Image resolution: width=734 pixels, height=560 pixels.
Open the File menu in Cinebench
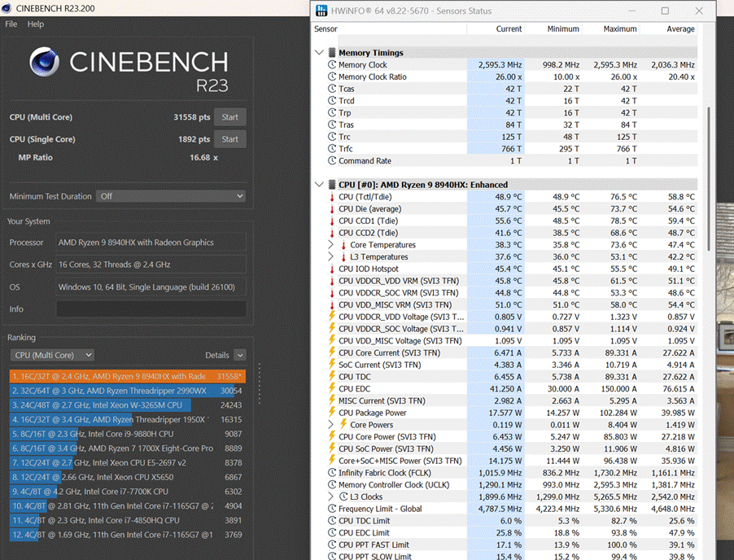(x=11, y=24)
